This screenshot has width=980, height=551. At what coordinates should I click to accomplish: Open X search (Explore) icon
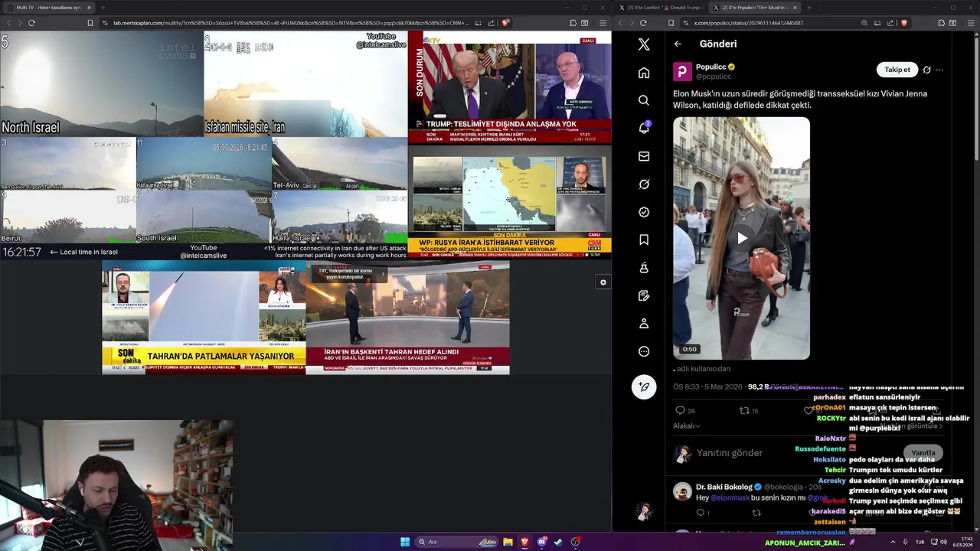(644, 100)
